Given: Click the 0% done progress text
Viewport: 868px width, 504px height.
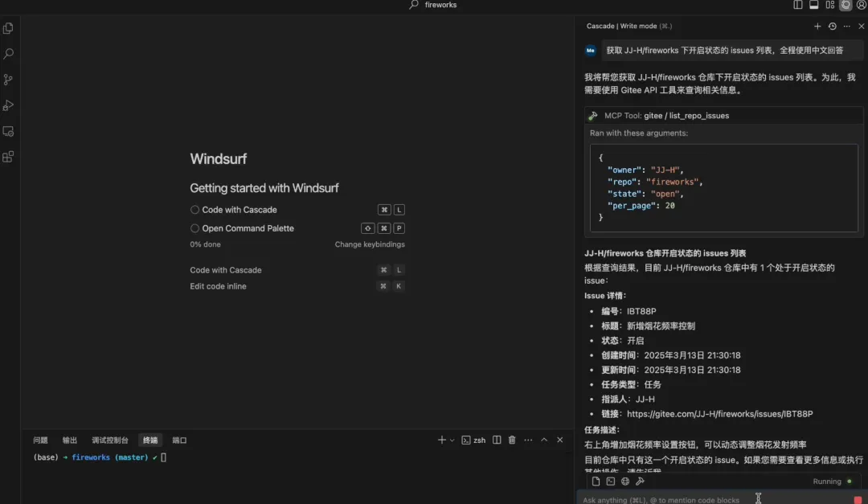Looking at the screenshot, I should tap(206, 244).
